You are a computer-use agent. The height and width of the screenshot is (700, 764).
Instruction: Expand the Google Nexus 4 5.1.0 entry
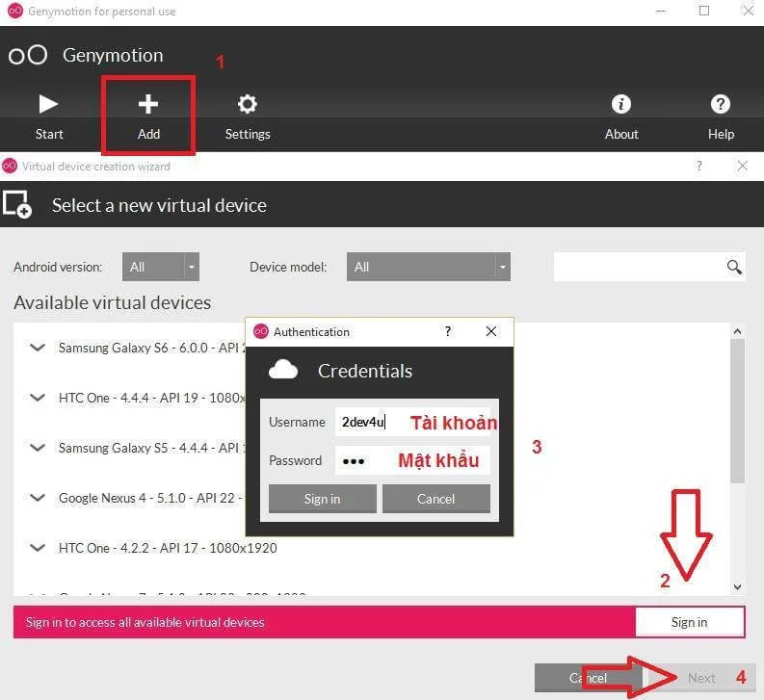38,498
